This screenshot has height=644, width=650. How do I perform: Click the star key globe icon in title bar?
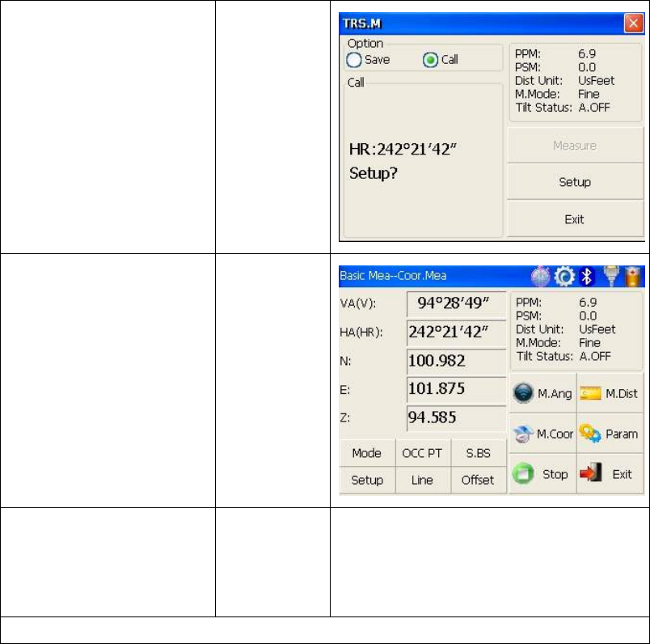pos(541,277)
